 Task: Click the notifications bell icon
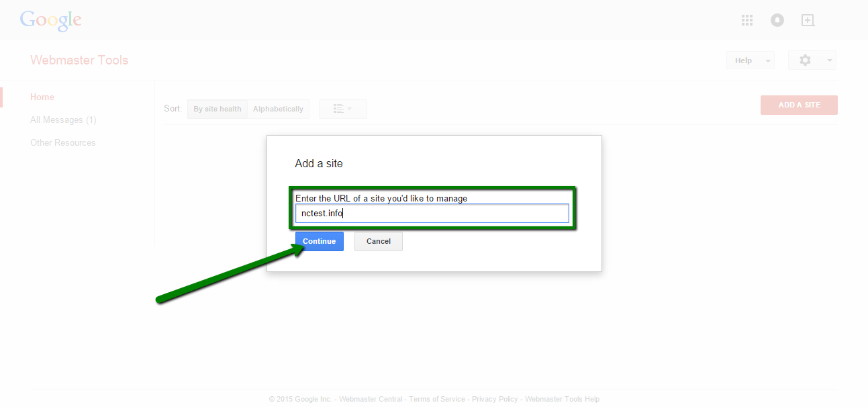(x=777, y=20)
